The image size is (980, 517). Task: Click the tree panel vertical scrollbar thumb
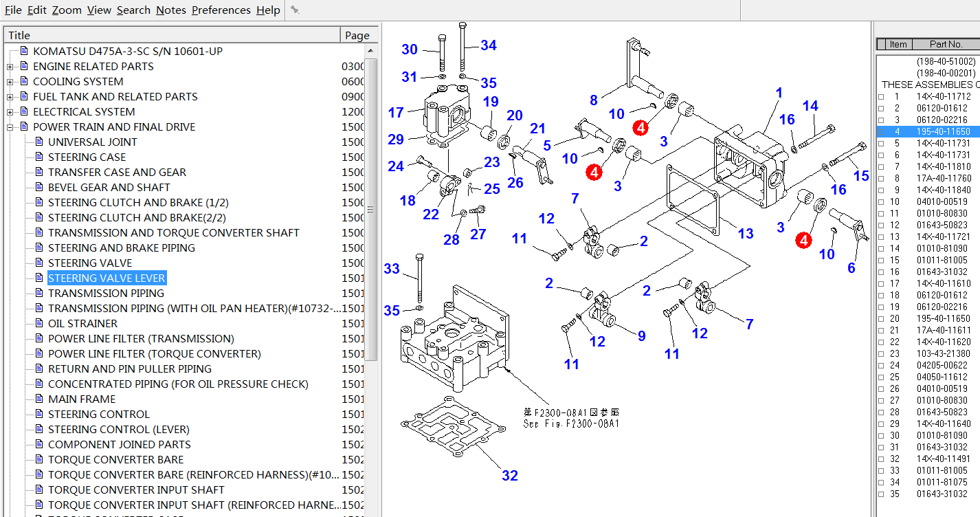(x=371, y=210)
